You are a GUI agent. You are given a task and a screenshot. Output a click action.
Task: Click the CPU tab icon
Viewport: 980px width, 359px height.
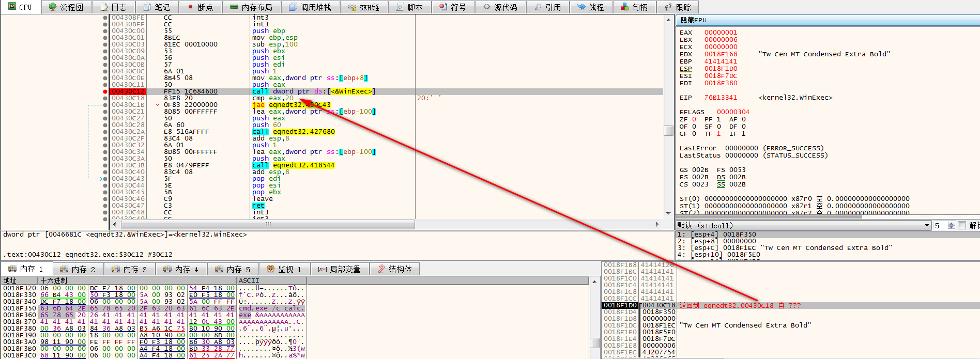point(12,7)
